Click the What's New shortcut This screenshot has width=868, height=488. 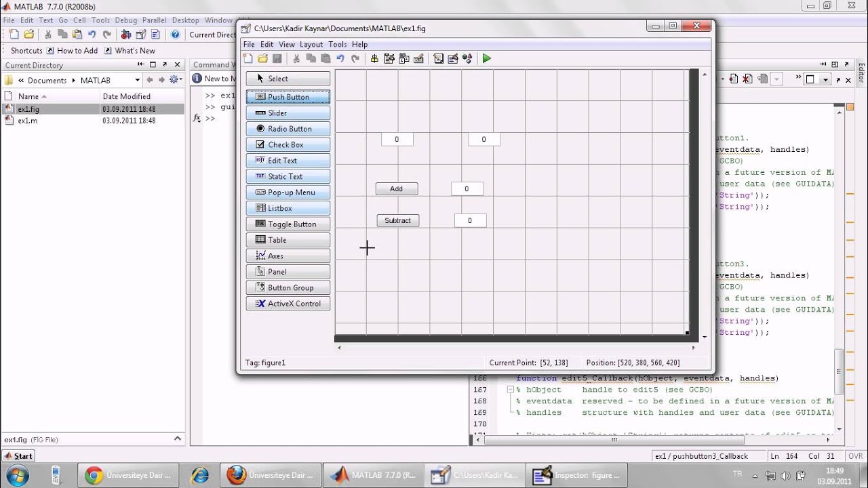(x=130, y=51)
